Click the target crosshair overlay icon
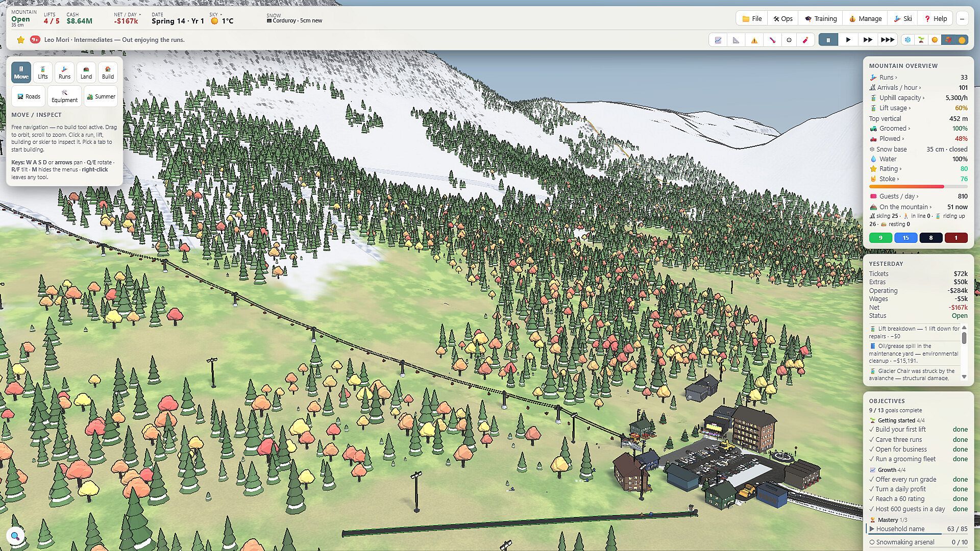The height and width of the screenshot is (551, 980). 789,40
